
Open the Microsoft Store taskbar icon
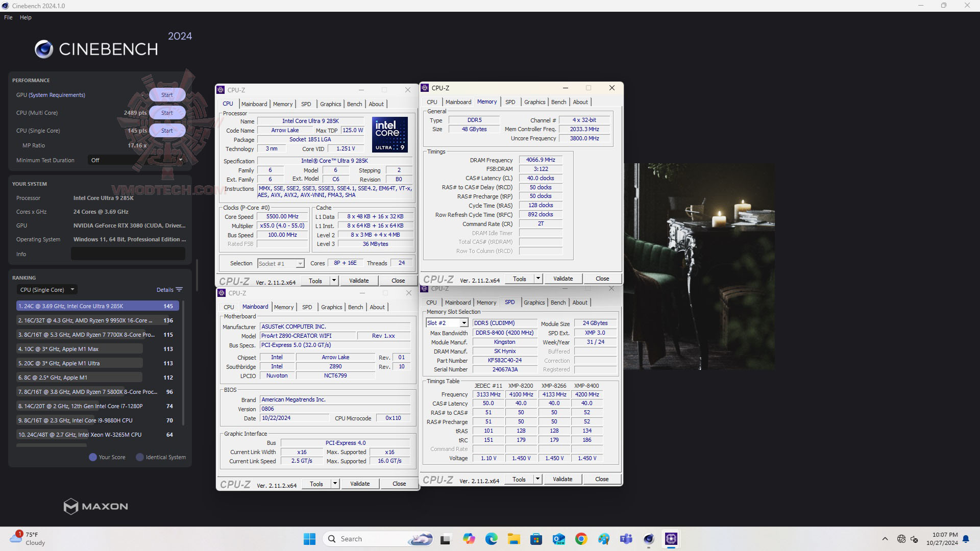[x=536, y=539]
